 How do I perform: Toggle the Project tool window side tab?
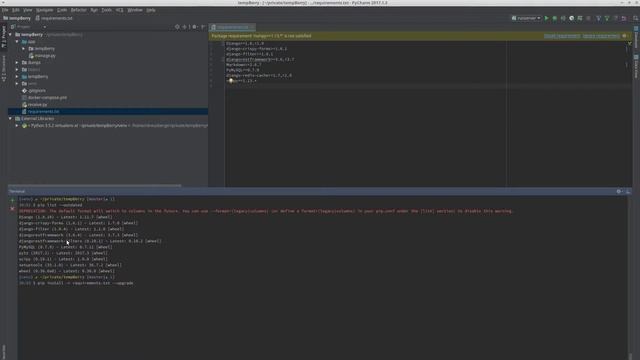click(4, 37)
